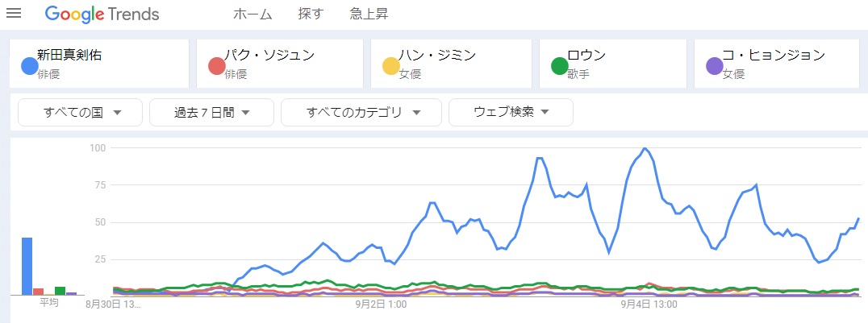
Task: Click the red dot for パク・ソジュン
Action: point(216,65)
